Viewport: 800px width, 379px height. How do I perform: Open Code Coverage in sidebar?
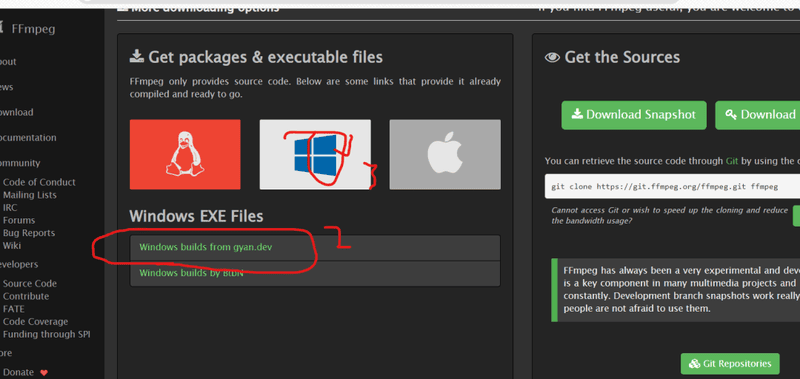coord(35,322)
